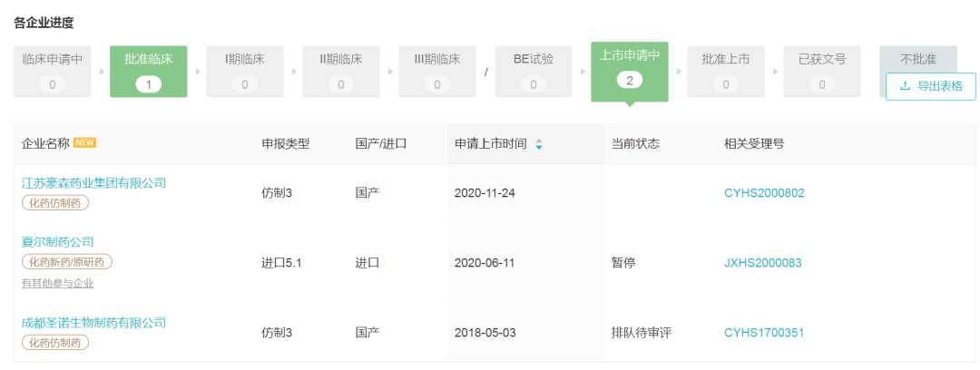The width and height of the screenshot is (980, 370).
Task: Click 化药仿制药 tag under 成都圣诺生物
Action: coord(55,343)
